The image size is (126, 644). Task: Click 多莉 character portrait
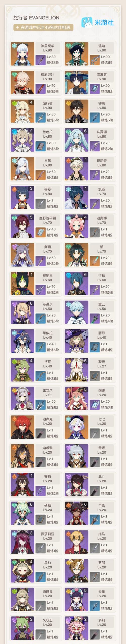coord(77,628)
